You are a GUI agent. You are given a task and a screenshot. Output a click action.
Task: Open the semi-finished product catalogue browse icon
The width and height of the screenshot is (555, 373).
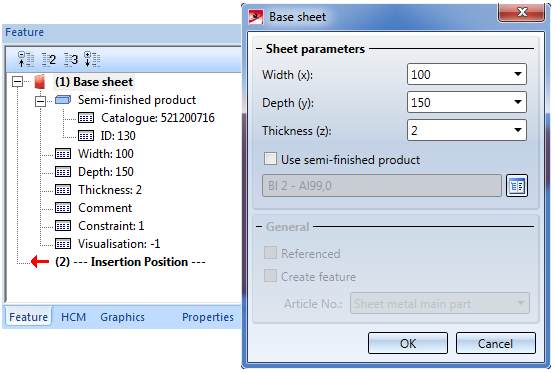coord(517,185)
